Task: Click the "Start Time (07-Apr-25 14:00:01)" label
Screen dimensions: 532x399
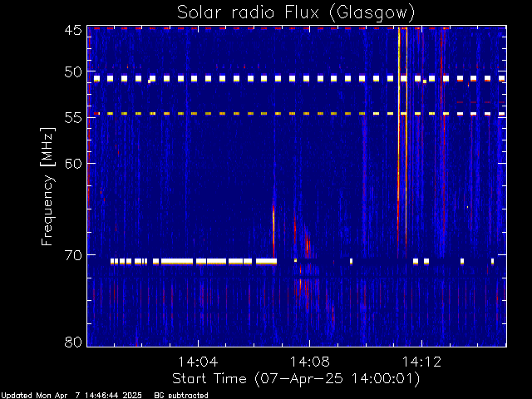Action: click(x=296, y=379)
